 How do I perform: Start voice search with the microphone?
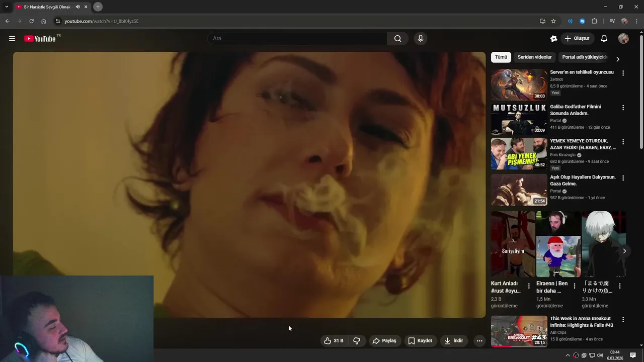(x=421, y=39)
